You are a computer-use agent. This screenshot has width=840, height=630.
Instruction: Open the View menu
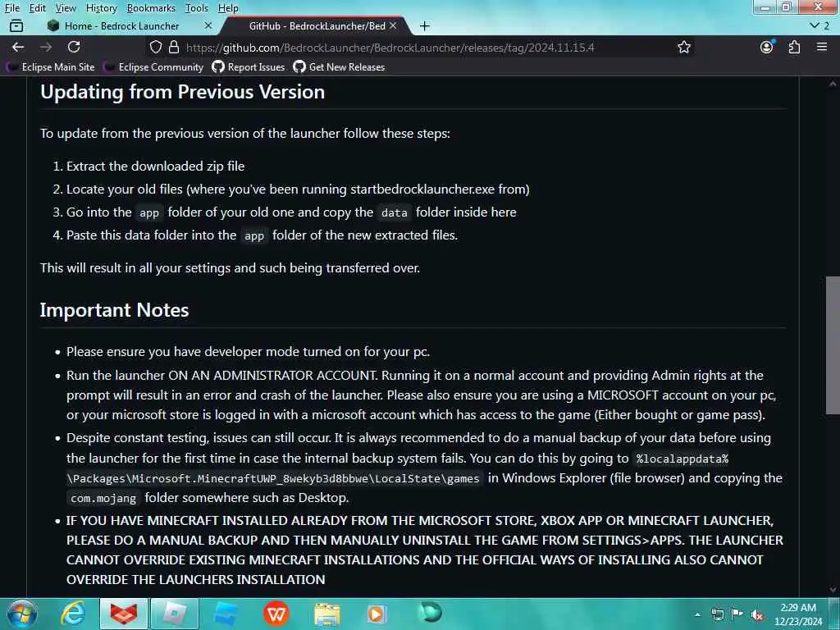[66, 8]
